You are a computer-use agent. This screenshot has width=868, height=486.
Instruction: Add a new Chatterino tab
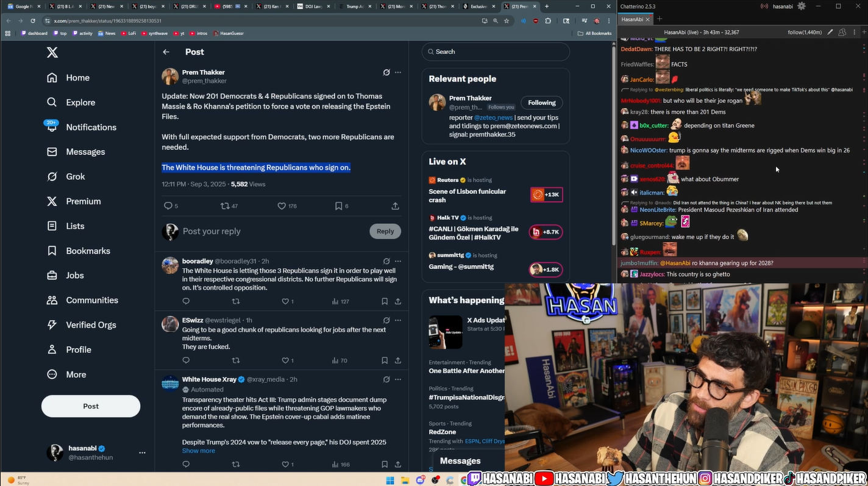[660, 20]
